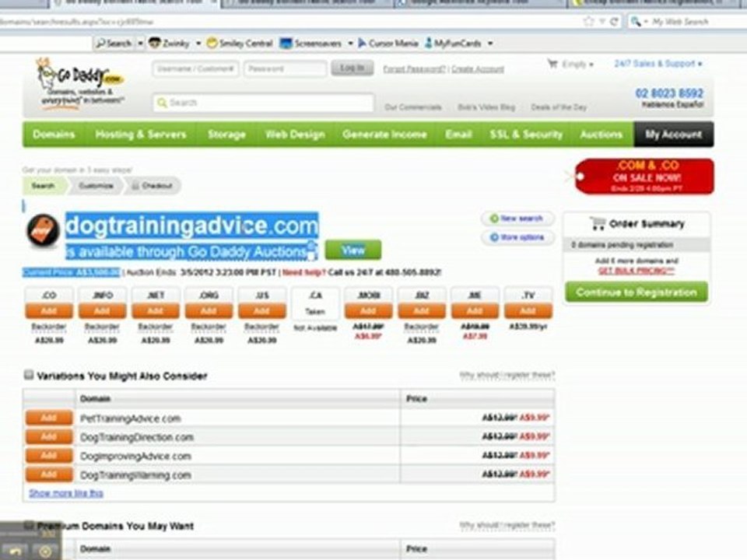747x560 pixels.
Task: Add the .INFO domain extension
Action: [102, 311]
